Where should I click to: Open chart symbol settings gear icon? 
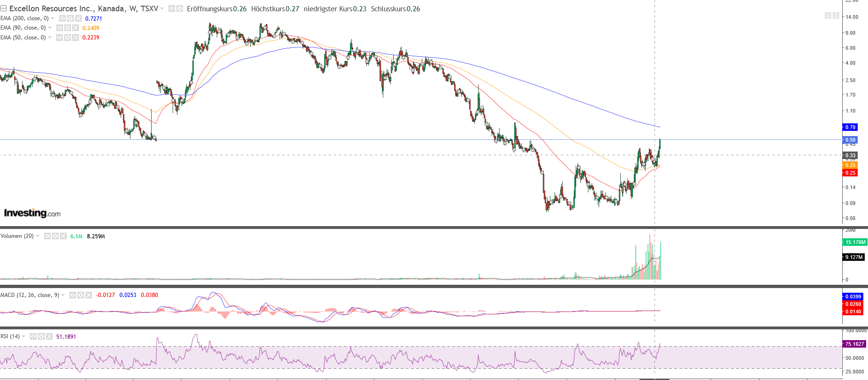[179, 8]
